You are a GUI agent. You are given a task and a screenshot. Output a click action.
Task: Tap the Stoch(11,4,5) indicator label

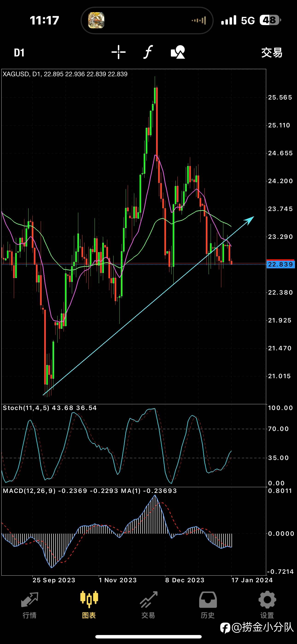point(49,408)
